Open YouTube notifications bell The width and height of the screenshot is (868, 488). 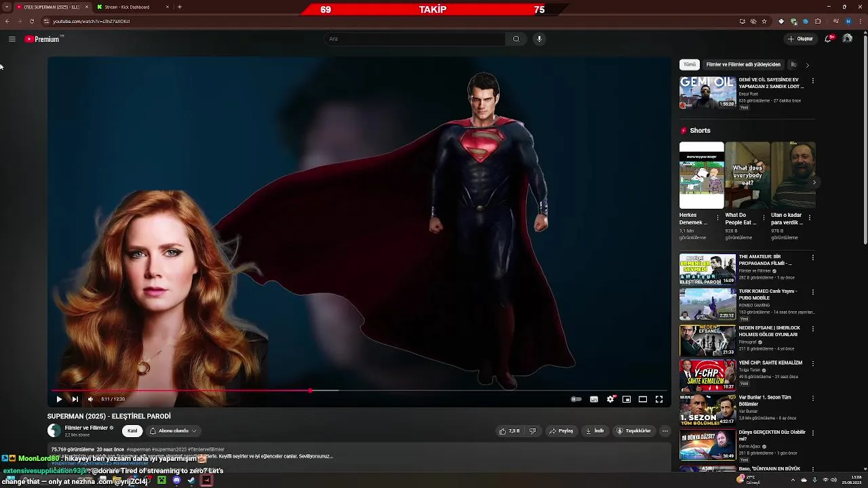tap(828, 39)
